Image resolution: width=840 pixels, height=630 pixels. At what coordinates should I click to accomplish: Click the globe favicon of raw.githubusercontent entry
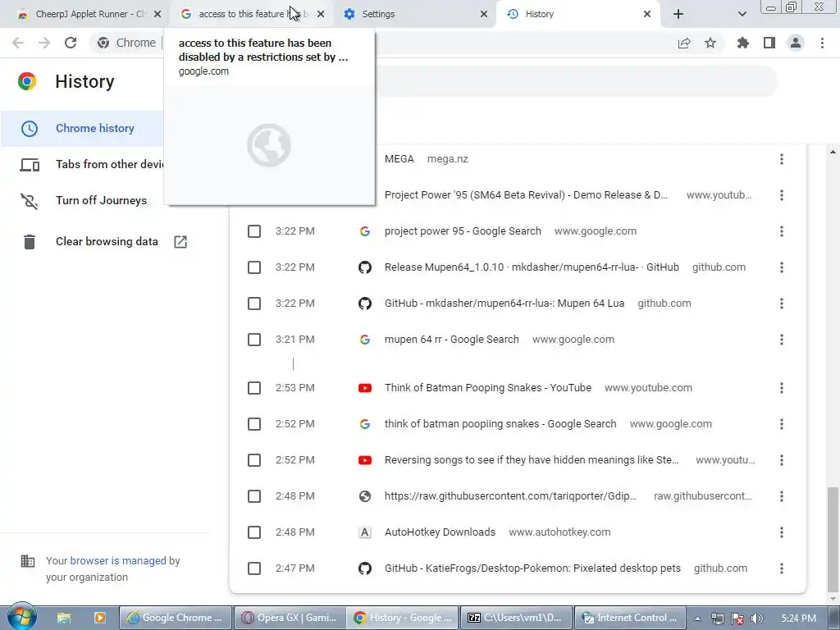click(x=365, y=496)
